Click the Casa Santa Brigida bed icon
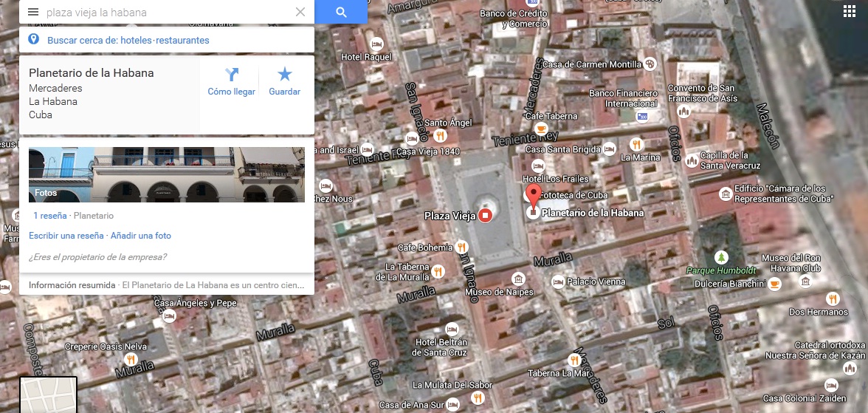Screen dimensions: 868x413 (609, 149)
